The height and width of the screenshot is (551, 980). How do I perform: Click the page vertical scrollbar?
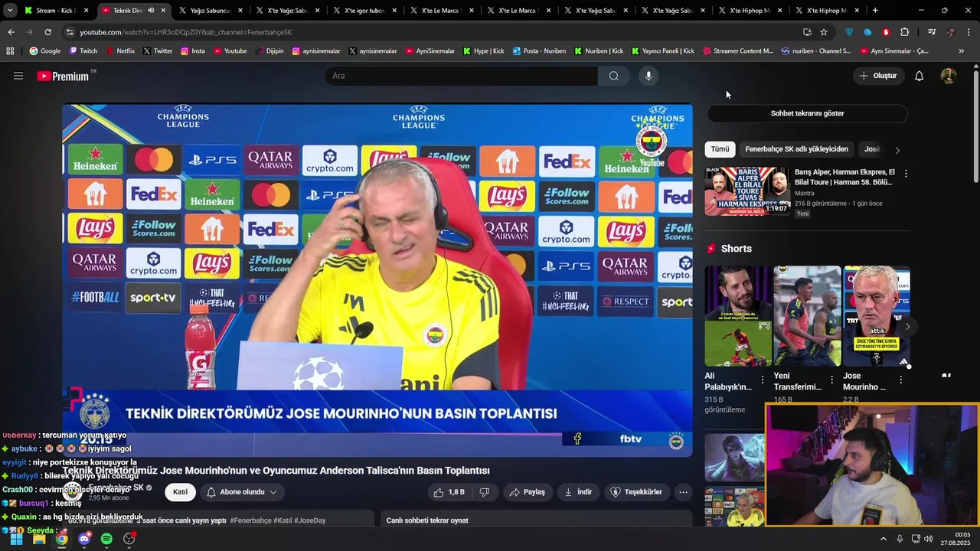[975, 126]
